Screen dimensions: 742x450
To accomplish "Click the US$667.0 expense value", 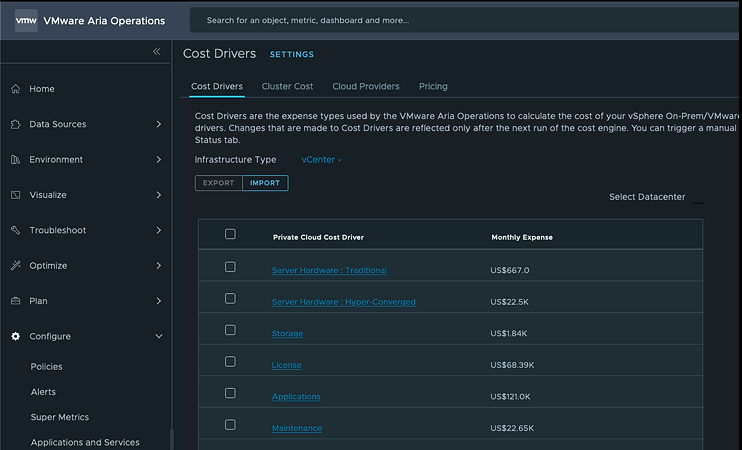I will [510, 271].
